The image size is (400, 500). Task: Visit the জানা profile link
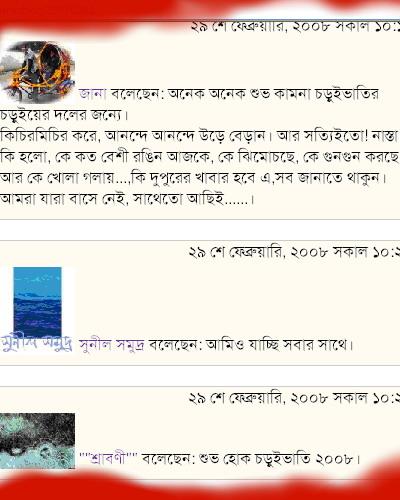pyautogui.click(x=93, y=94)
